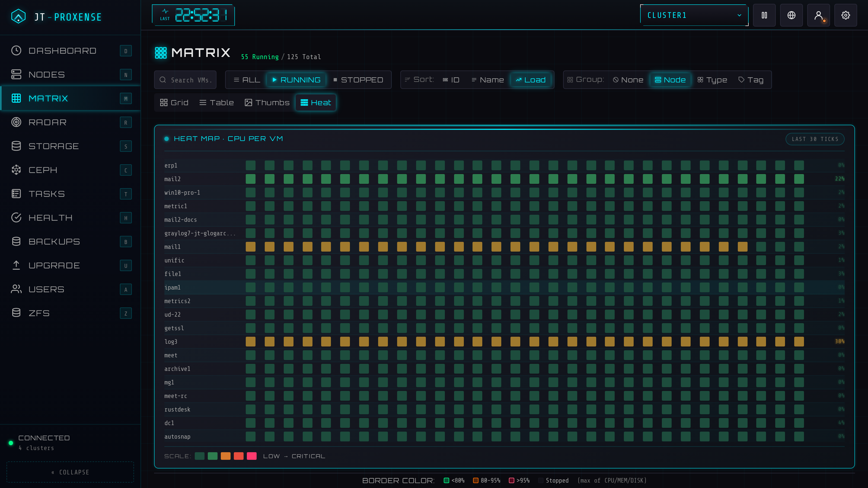
Task: Set grouping to None
Action: (628, 80)
